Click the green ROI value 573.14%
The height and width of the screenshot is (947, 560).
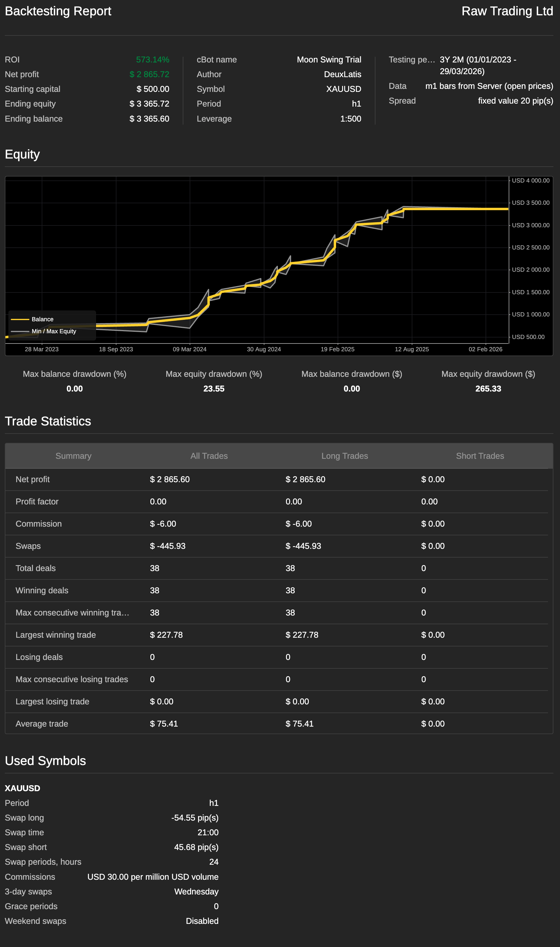(152, 60)
